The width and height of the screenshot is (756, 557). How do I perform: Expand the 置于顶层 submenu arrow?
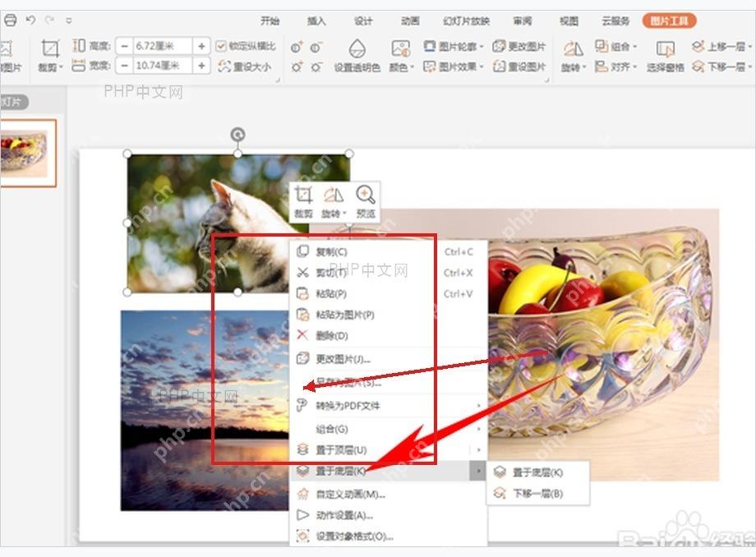478,449
